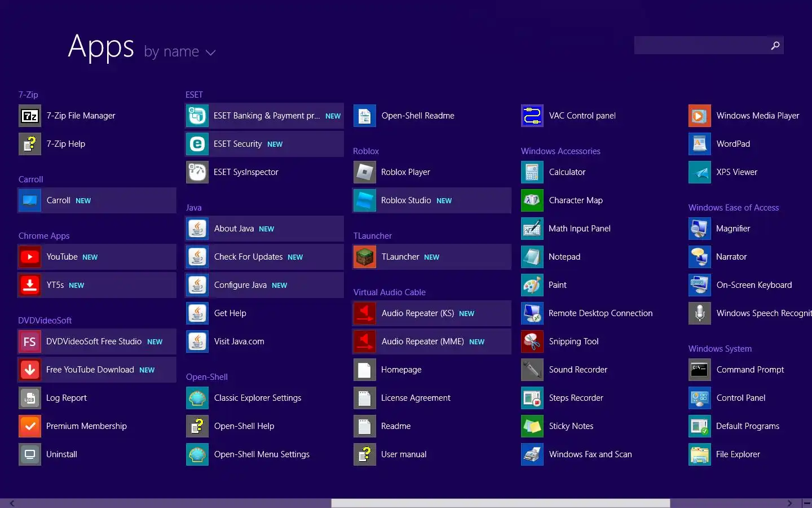Launch File Explorer icon
The image size is (812, 508).
point(700,454)
